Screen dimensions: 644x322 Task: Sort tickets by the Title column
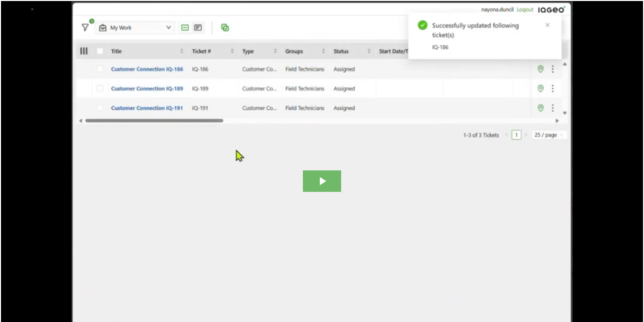tap(116, 51)
